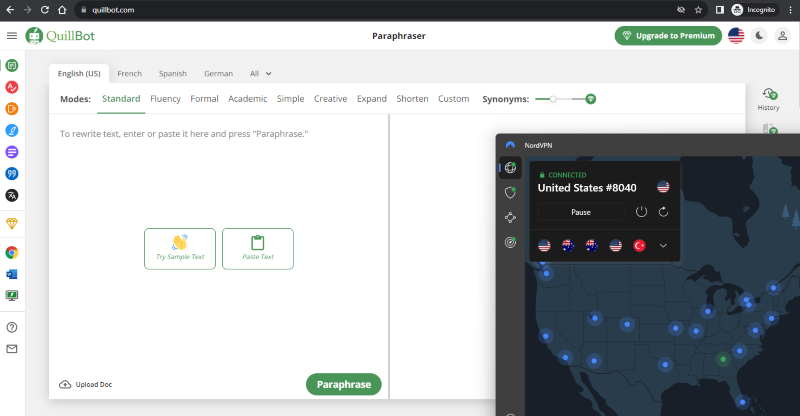Viewport: 800px width, 416px height.
Task: Open the blue Co-Writer pen sidebar icon
Action: [12, 131]
